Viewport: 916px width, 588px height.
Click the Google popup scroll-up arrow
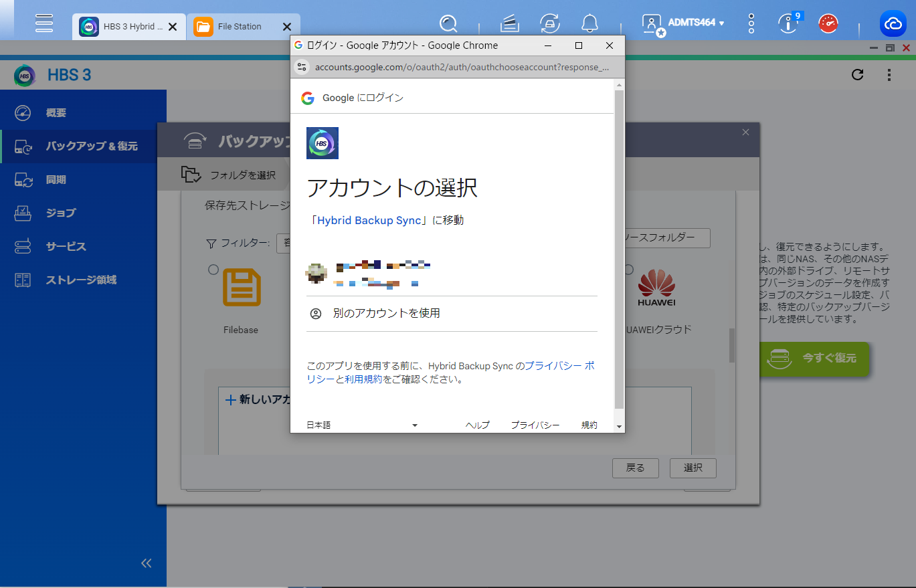point(619,84)
